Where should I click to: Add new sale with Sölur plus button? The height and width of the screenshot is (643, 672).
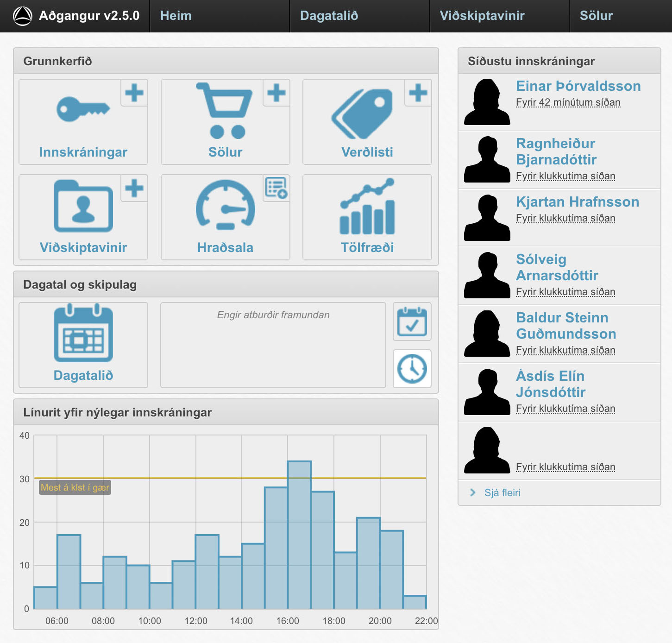coord(276,93)
